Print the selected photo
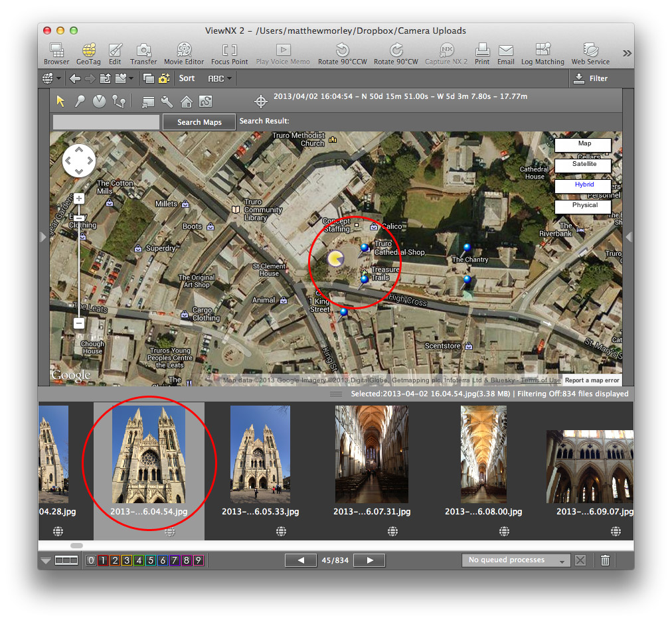 482,54
